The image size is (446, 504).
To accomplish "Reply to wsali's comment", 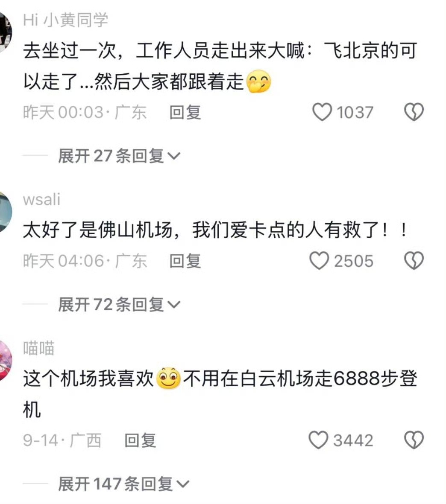I will (x=185, y=261).
